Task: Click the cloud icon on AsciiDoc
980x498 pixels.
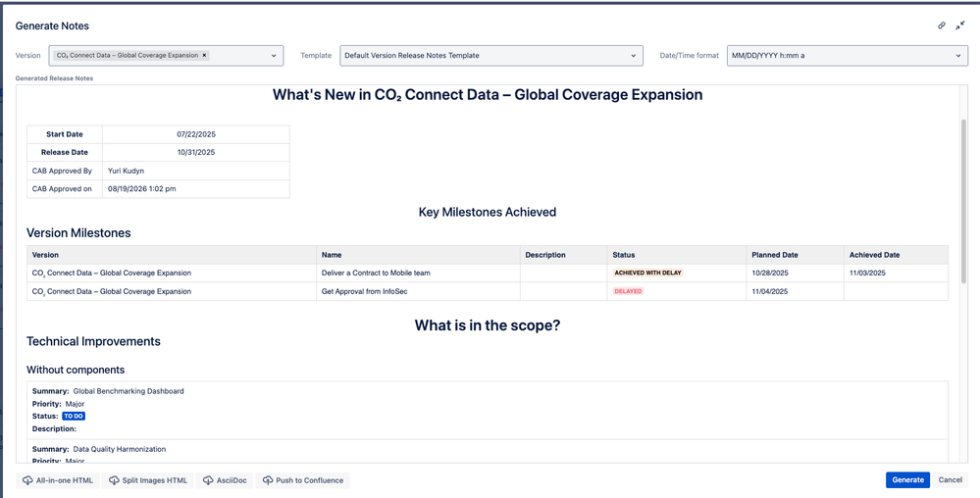Action: click(208, 480)
